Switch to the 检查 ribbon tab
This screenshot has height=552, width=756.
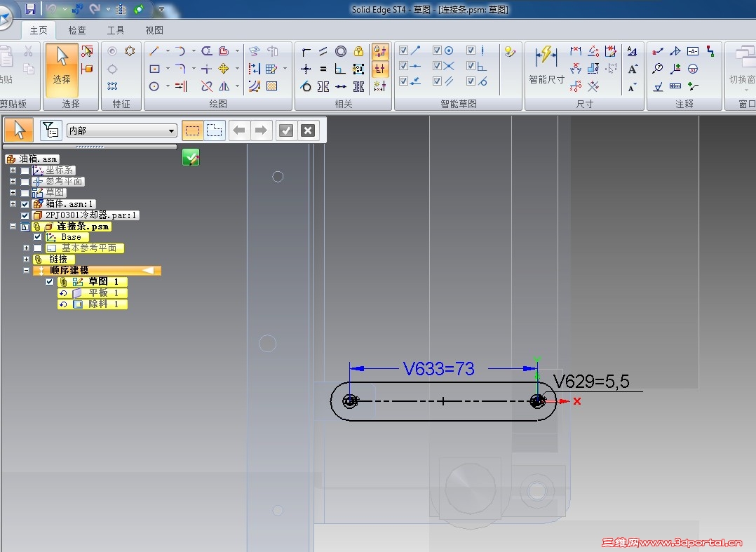pyautogui.click(x=77, y=30)
